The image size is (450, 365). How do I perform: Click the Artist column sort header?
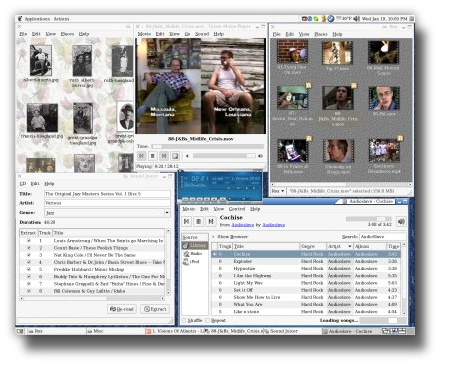[x=339, y=246]
